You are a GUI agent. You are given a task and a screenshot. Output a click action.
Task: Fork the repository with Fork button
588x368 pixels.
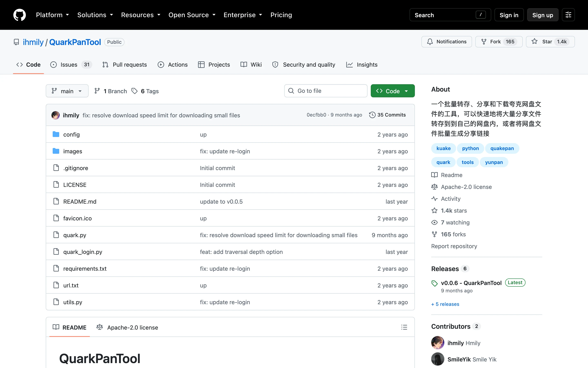(499, 42)
